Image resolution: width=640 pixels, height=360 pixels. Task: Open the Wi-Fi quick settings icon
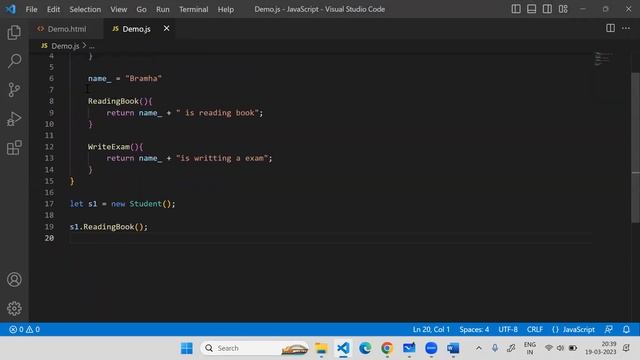coord(549,348)
